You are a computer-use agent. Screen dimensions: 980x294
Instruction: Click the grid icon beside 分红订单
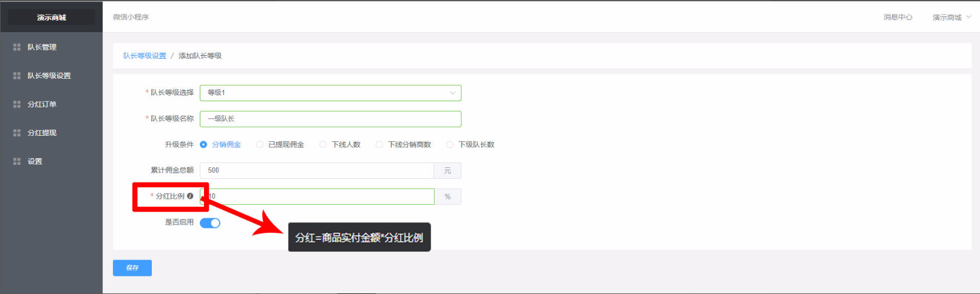[x=17, y=104]
